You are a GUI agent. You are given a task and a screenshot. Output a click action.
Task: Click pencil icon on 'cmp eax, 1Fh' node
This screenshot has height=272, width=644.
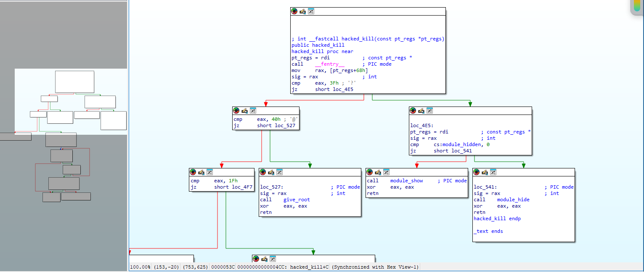click(x=201, y=172)
